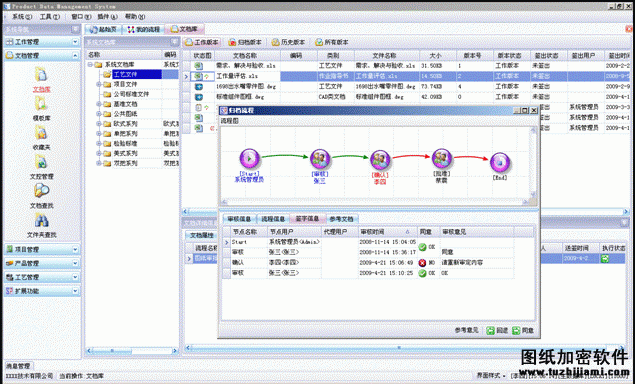Screen dimensions: 635x384
Task: Open 收藏夹 favorites icon in the sidebar
Action: point(41,133)
